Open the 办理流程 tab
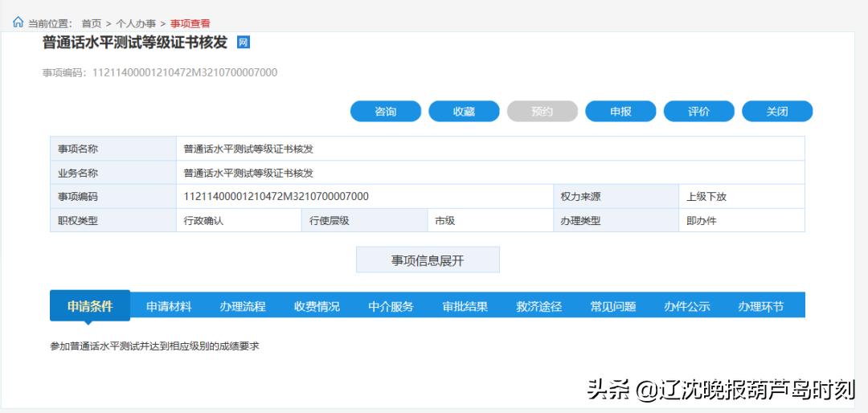The width and height of the screenshot is (868, 413). (x=243, y=306)
